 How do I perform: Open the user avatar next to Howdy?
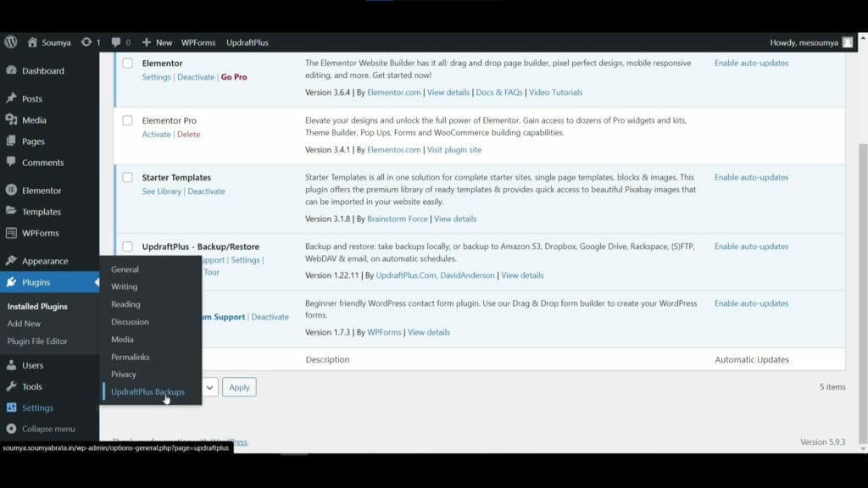point(848,42)
